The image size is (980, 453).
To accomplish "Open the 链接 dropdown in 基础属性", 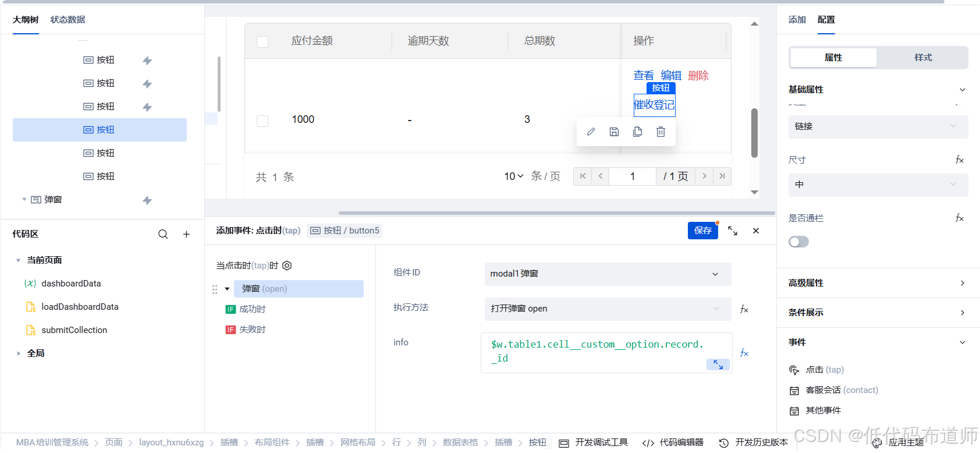I will click(x=878, y=126).
